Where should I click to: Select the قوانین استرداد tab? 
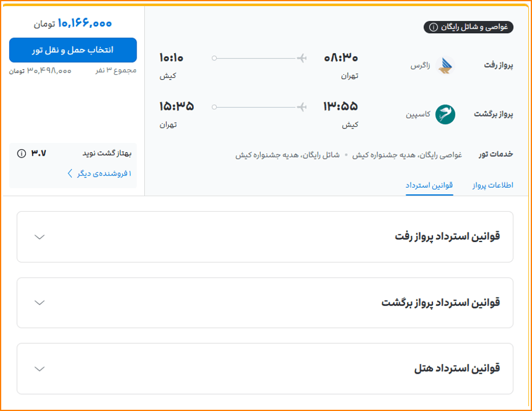[429, 185]
